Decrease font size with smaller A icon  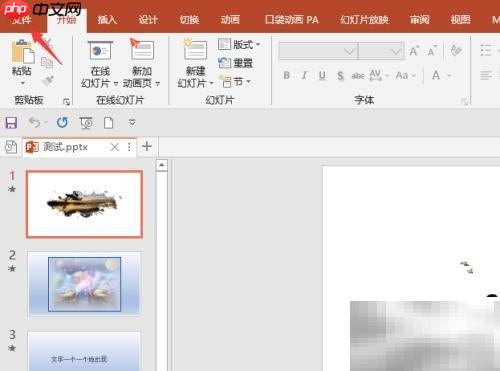pos(432,51)
